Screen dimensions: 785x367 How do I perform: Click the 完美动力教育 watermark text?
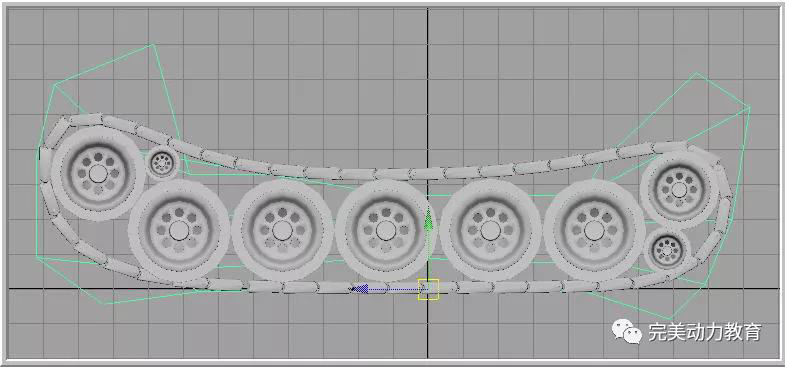705,332
